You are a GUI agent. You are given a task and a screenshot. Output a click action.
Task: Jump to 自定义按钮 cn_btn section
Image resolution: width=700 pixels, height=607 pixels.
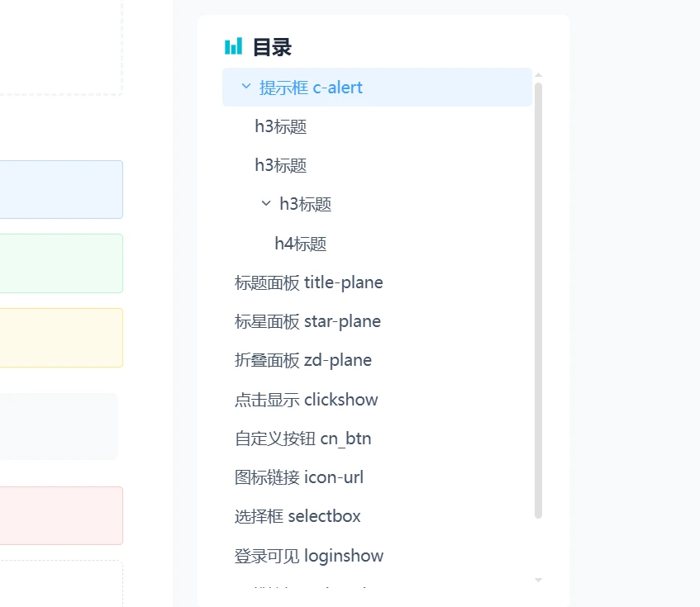(303, 439)
